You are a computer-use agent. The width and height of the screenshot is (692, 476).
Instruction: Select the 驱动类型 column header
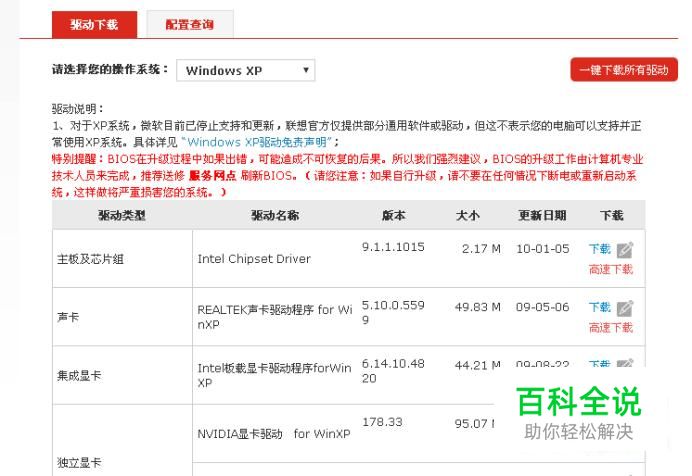click(122, 215)
